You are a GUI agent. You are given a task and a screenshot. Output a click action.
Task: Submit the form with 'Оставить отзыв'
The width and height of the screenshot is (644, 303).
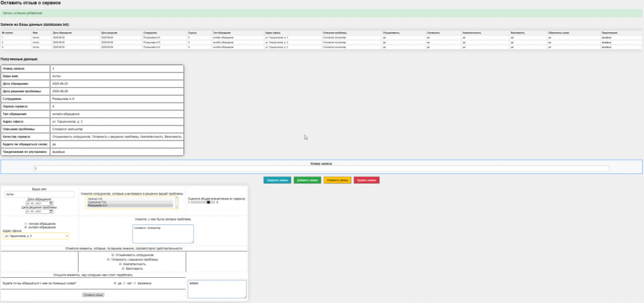tap(93, 295)
